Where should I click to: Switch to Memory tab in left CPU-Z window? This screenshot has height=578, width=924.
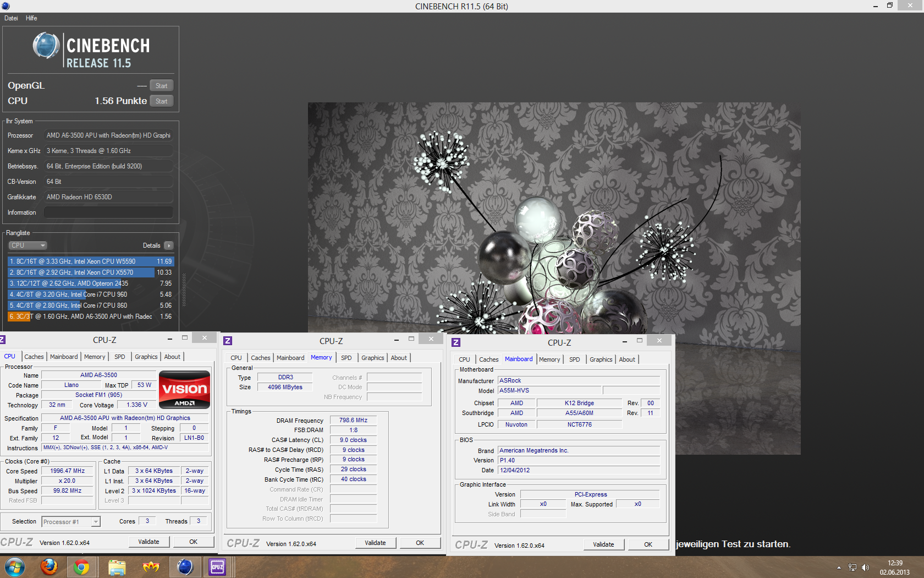tap(95, 357)
